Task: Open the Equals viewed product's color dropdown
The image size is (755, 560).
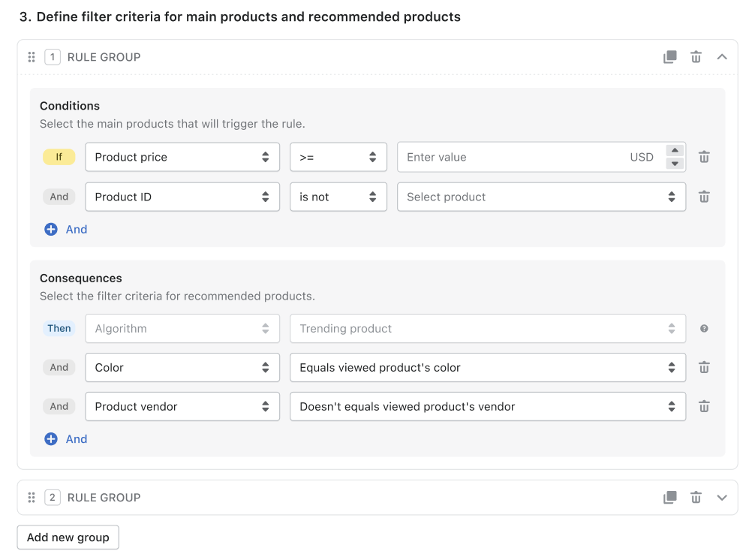Action: (x=488, y=367)
